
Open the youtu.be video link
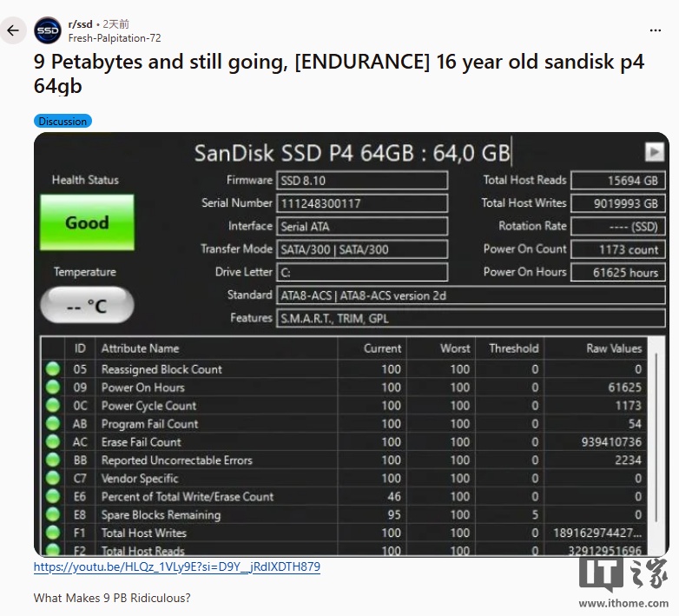[176, 566]
